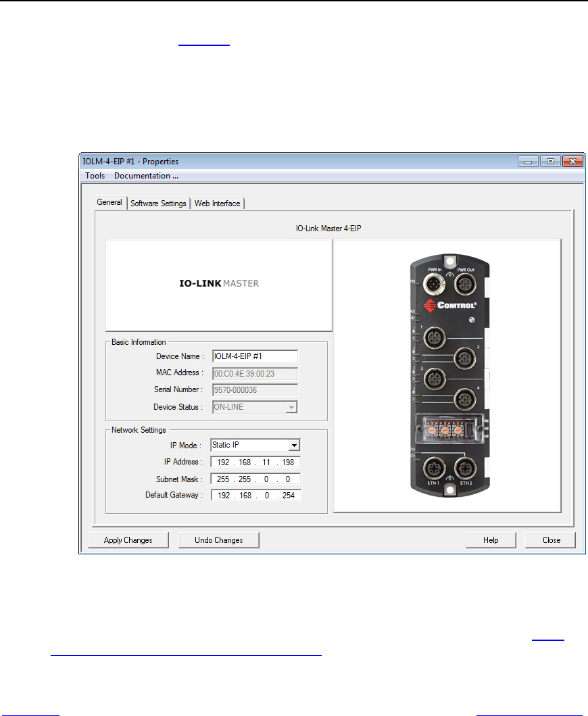
Task: Click the 'Default Gateway :' label
Action: (174, 495)
